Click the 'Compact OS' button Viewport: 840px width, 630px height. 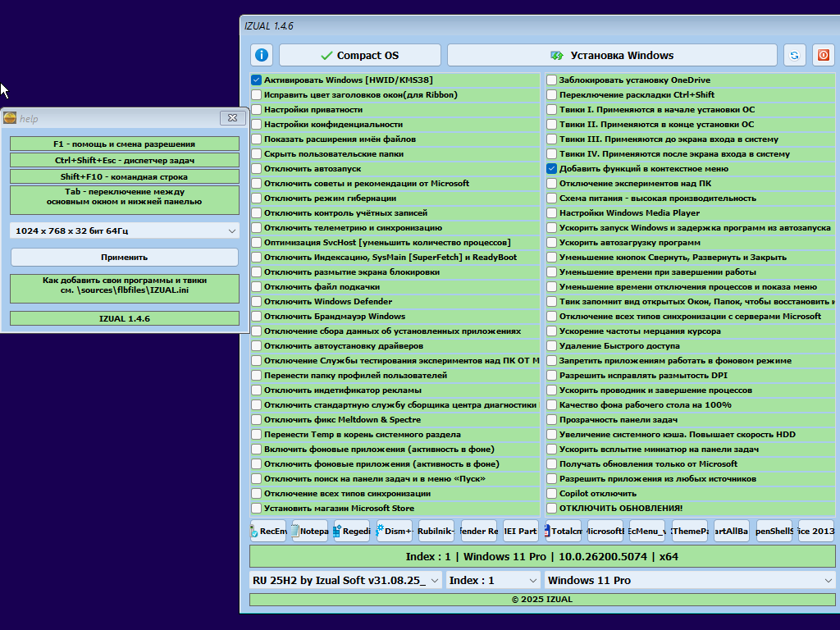(360, 55)
